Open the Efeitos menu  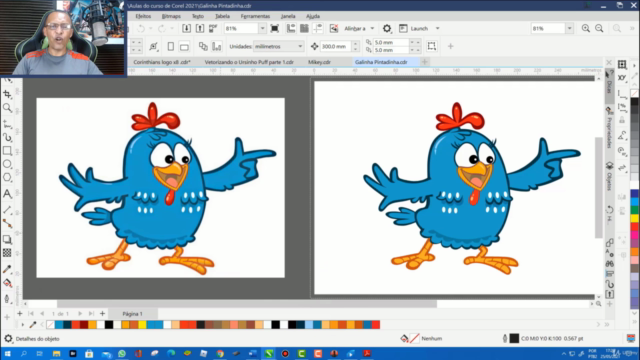pos(143,16)
